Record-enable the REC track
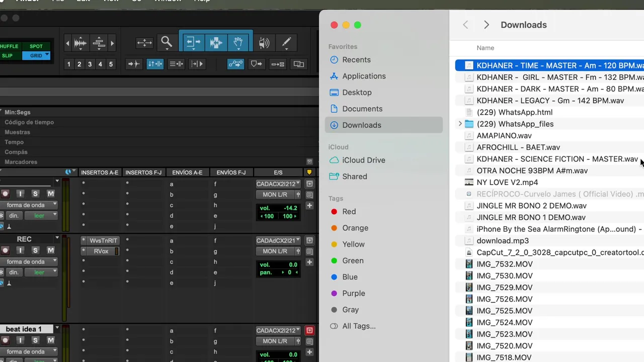Viewport: 644px width, 362px height. [x=6, y=250]
